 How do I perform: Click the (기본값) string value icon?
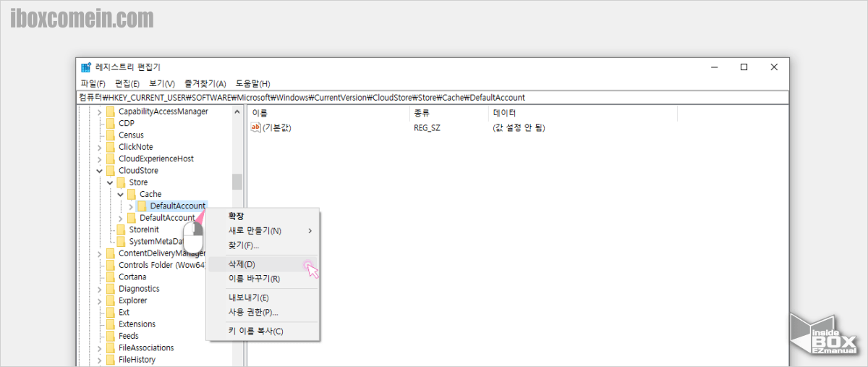click(x=255, y=127)
